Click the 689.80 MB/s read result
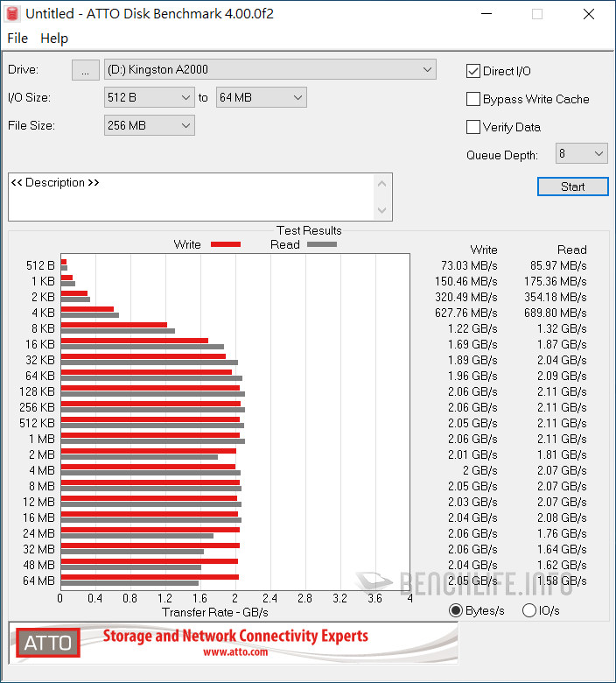 click(555, 313)
